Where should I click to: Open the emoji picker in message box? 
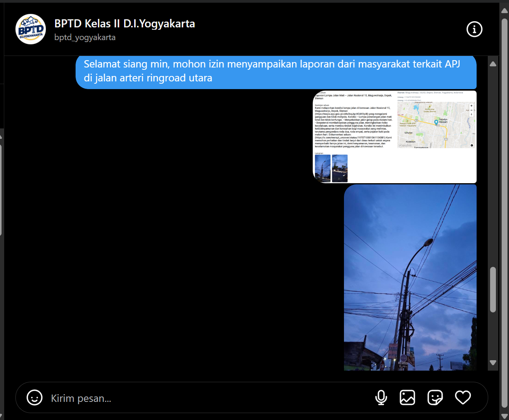coord(34,398)
